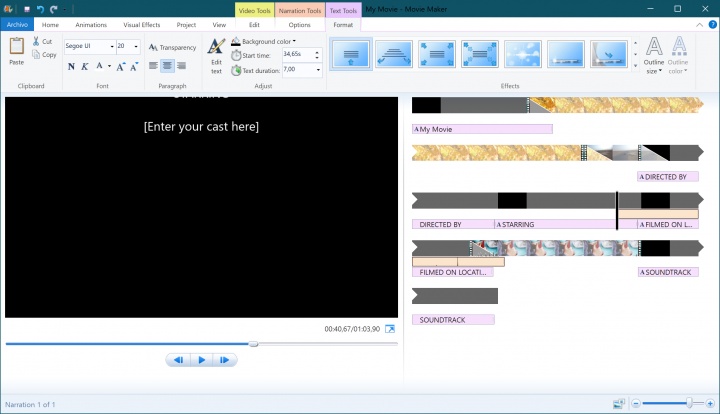Open the Project tab
720x414 pixels.
[x=186, y=25]
